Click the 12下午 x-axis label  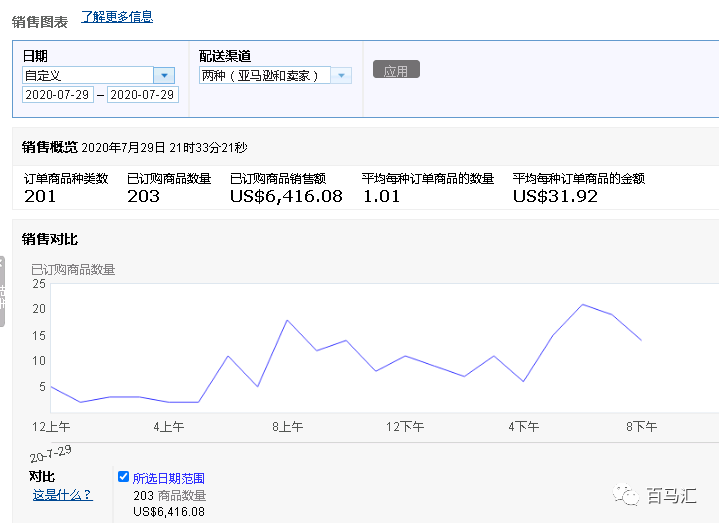(x=405, y=427)
